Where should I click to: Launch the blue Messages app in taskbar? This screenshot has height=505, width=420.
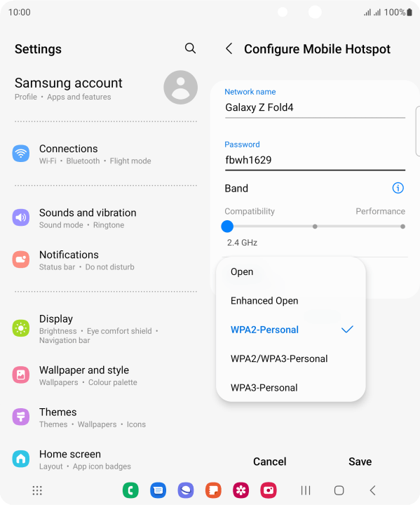coord(158,490)
